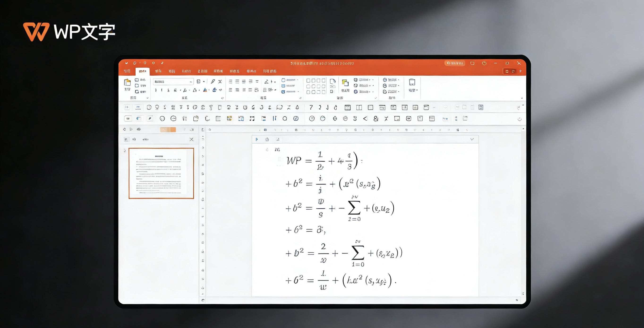
Task: Click the ampersand symbol icon
Action: (x=375, y=119)
